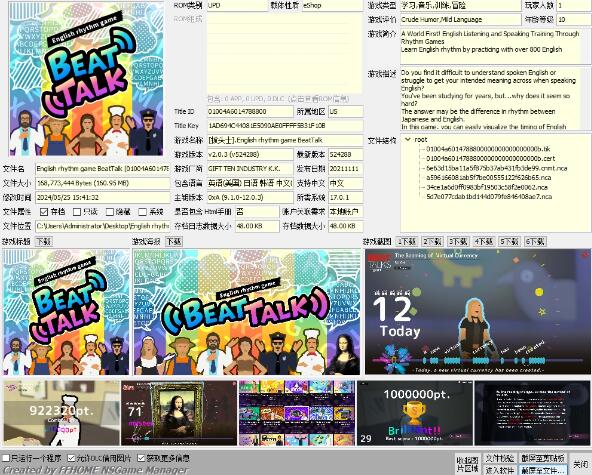The width and height of the screenshot is (592, 475).
Task: Open the song selection grid screenshot
Action: (x=297, y=413)
